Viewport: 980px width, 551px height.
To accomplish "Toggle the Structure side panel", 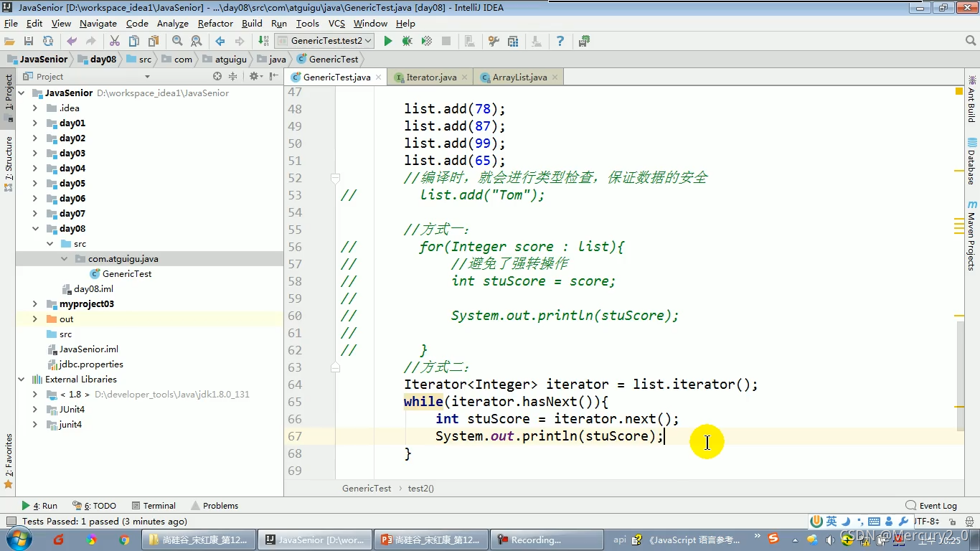I will click(x=9, y=164).
